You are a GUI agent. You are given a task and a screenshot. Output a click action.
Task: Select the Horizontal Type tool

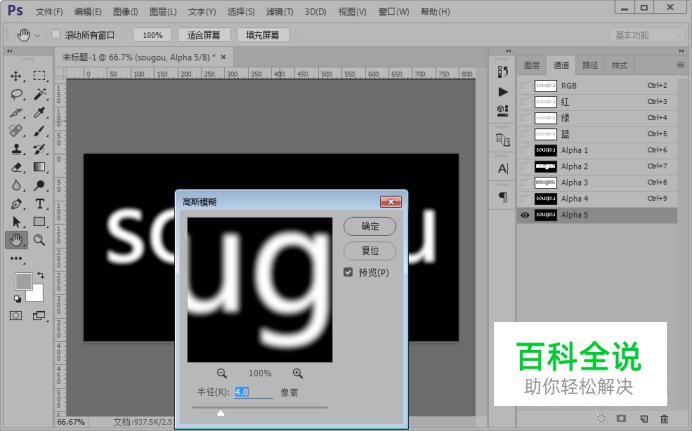(39, 204)
